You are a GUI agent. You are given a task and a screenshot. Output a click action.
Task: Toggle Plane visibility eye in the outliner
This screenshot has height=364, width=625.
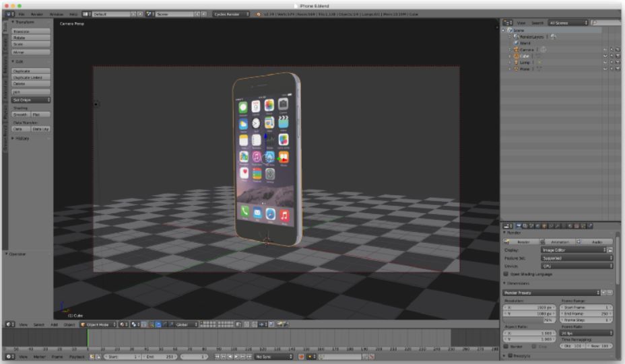[x=605, y=69]
